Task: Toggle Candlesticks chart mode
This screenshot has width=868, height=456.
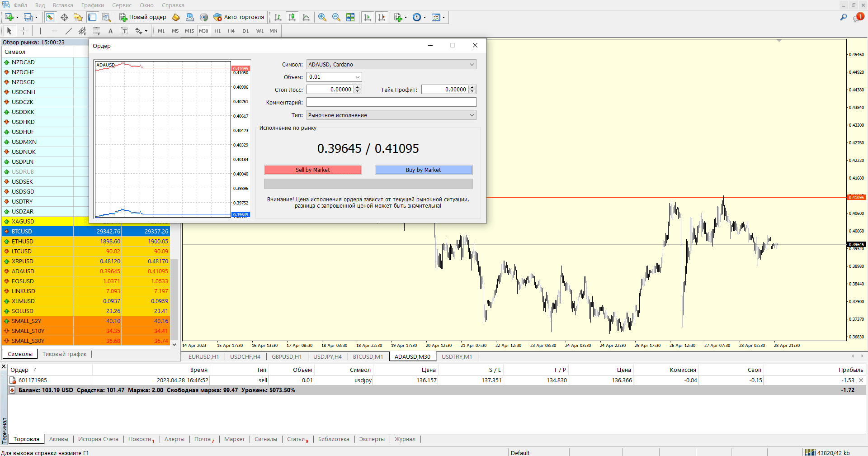Action: (x=292, y=17)
